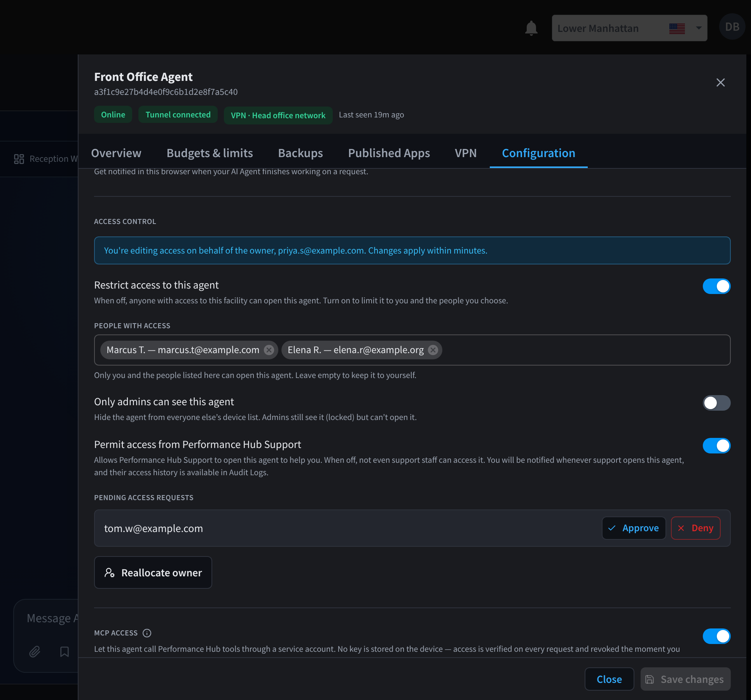
Task: Open the notifications bell
Action: (x=531, y=28)
